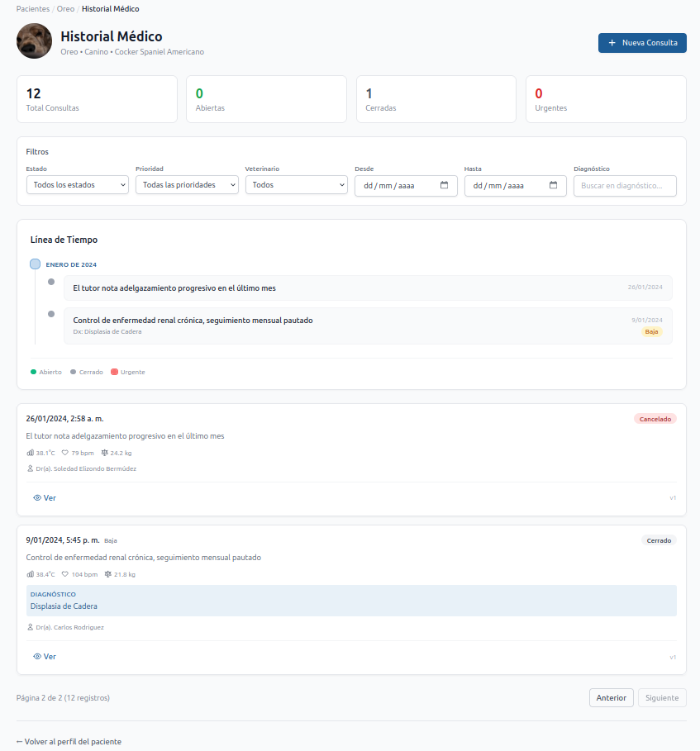Click the Buscar en diagnóstico search field

pyautogui.click(x=625, y=186)
